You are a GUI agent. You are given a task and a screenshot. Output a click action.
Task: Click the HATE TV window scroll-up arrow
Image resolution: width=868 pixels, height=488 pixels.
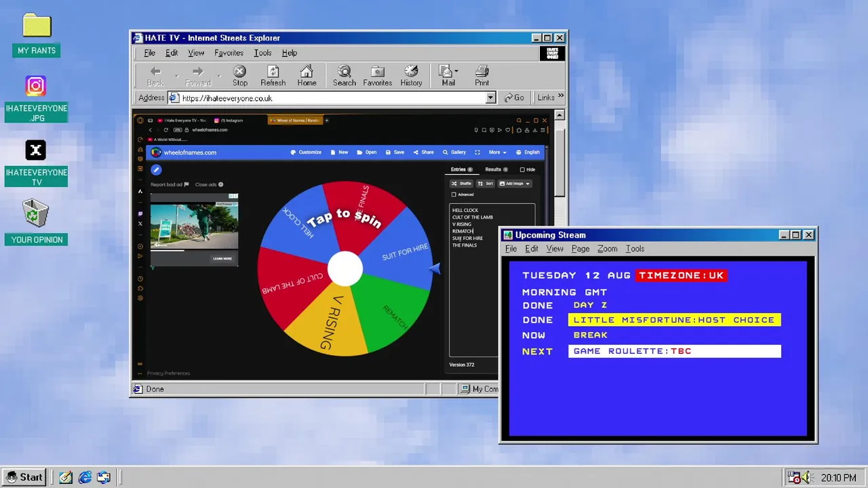(559, 115)
